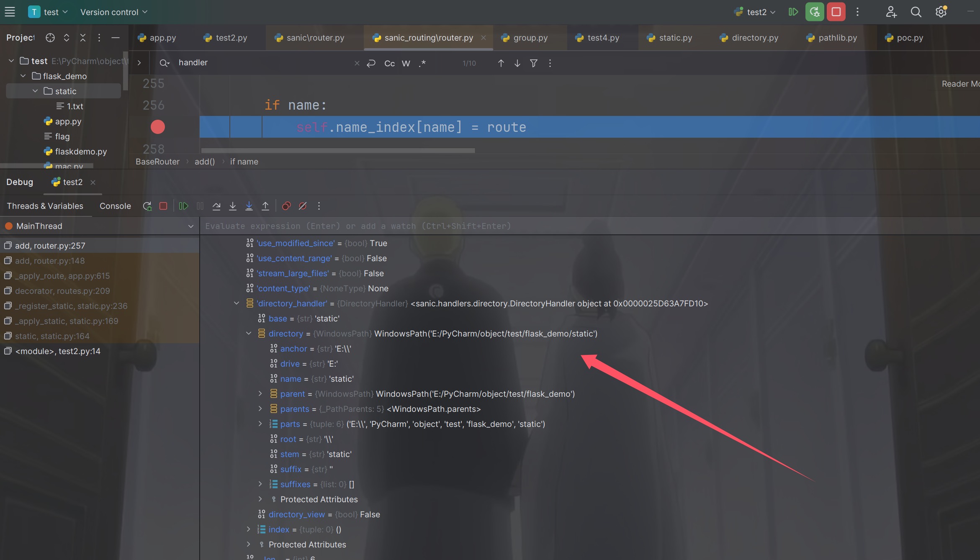Click the Step Into debug icon
This screenshot has width=980, height=560.
(233, 206)
